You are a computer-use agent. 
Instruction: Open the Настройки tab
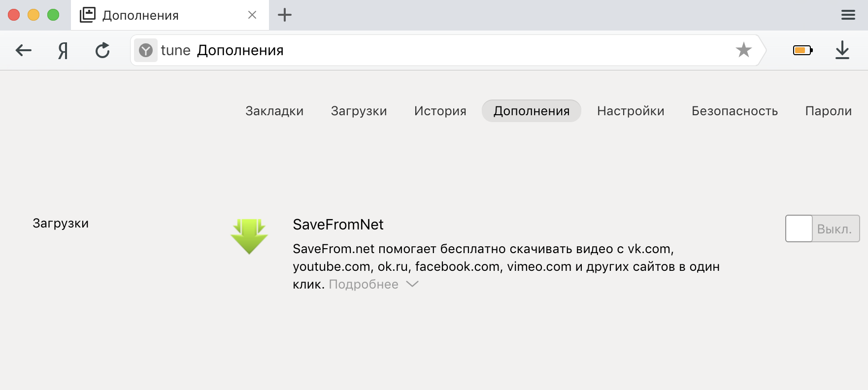pyautogui.click(x=631, y=111)
